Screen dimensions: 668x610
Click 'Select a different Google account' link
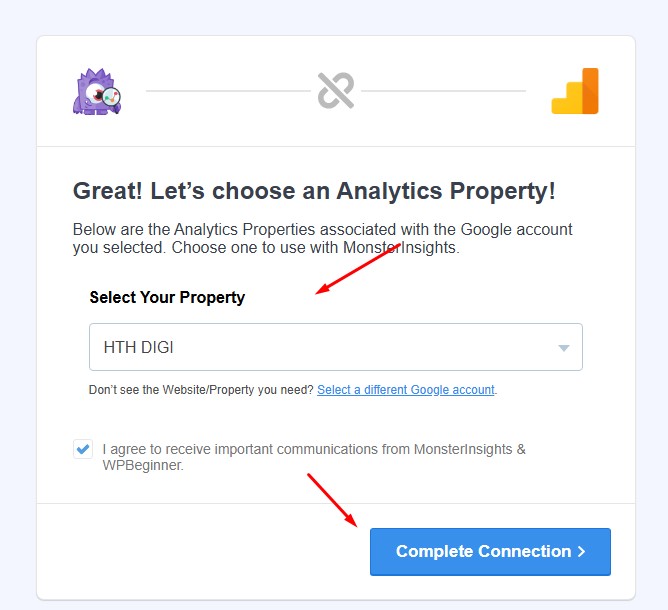point(406,390)
